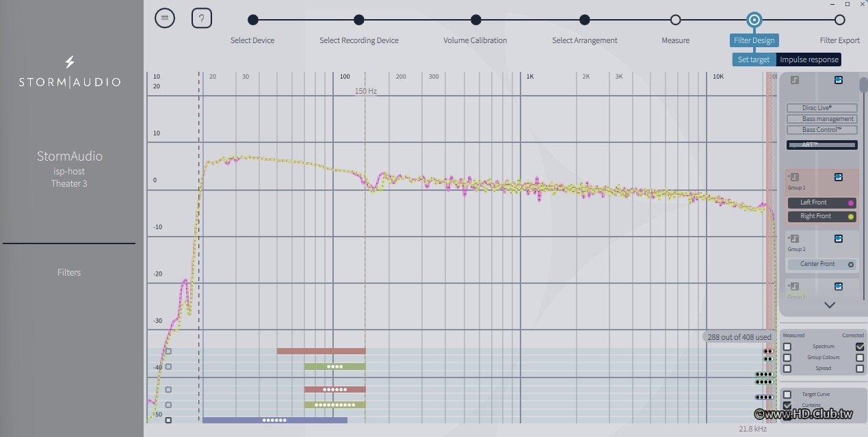This screenshot has width=868, height=437.
Task: Click the Group 1 label
Action: [x=797, y=187]
